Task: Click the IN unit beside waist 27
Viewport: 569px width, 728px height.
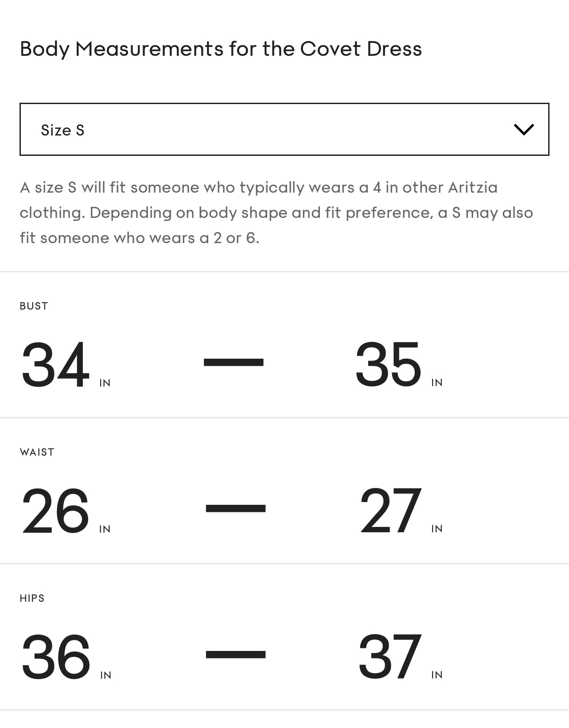Action: (437, 529)
